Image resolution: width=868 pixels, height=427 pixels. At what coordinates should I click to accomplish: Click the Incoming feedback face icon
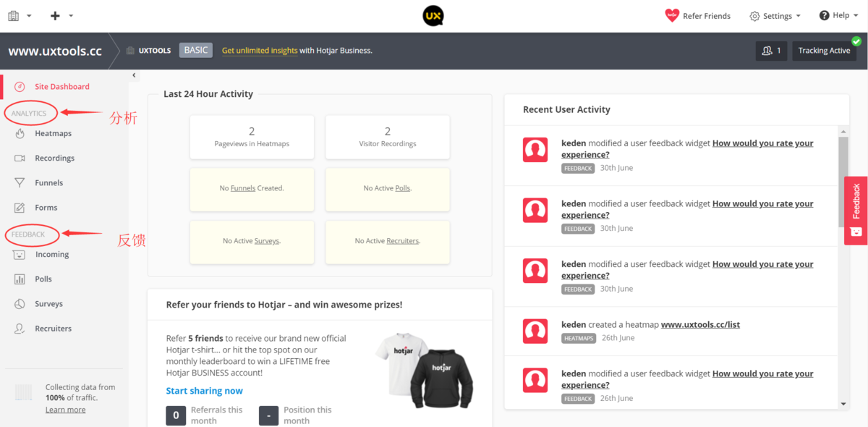point(20,254)
